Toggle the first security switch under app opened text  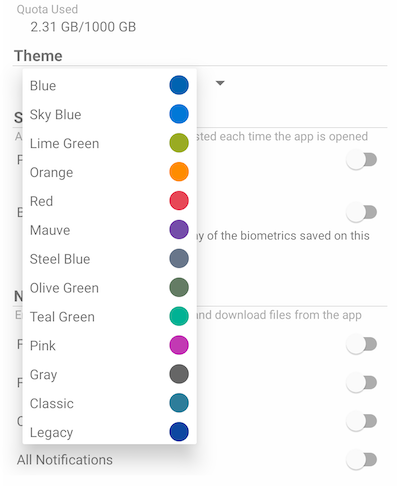coord(362,160)
